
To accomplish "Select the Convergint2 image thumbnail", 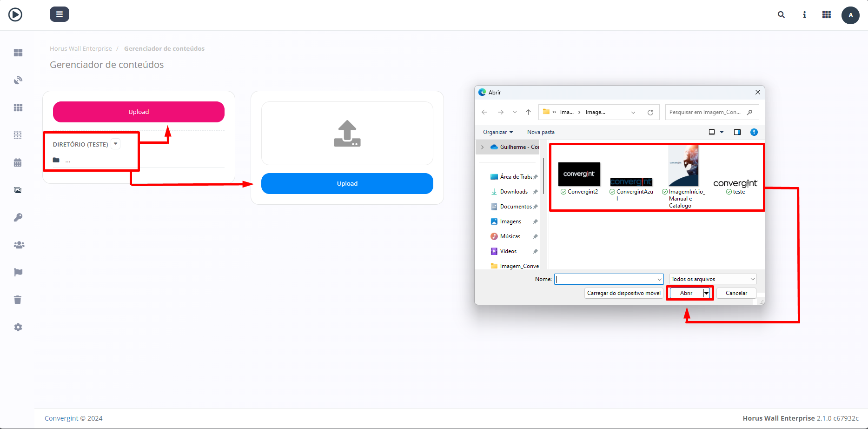I will tap(579, 175).
